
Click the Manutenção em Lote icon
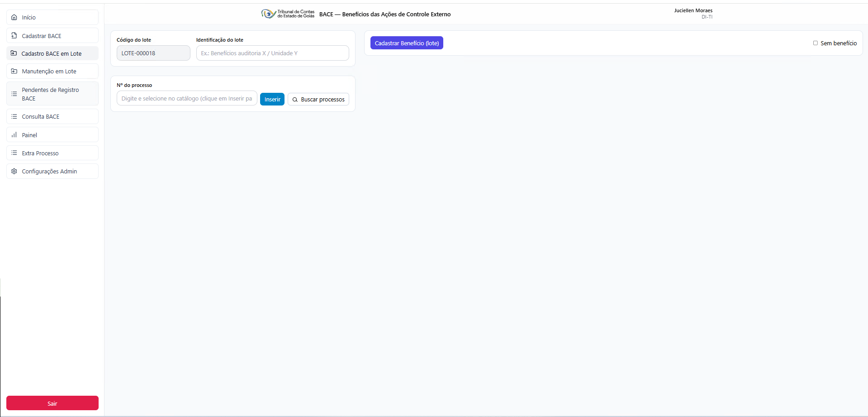[14, 71]
